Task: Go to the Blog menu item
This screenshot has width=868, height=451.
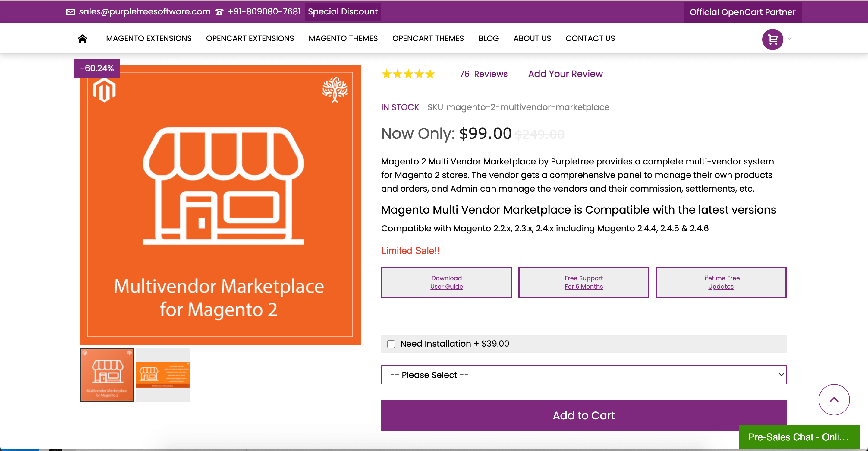Action: coord(488,38)
